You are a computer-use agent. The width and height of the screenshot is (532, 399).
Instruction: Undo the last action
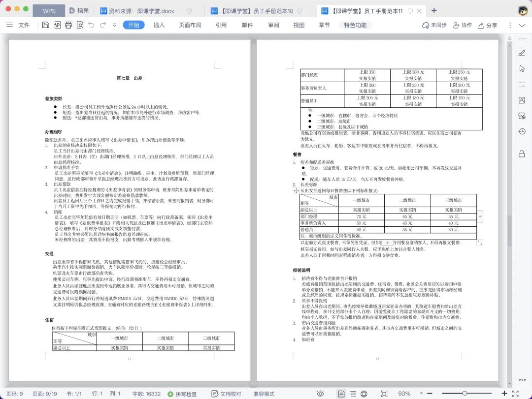[91, 25]
